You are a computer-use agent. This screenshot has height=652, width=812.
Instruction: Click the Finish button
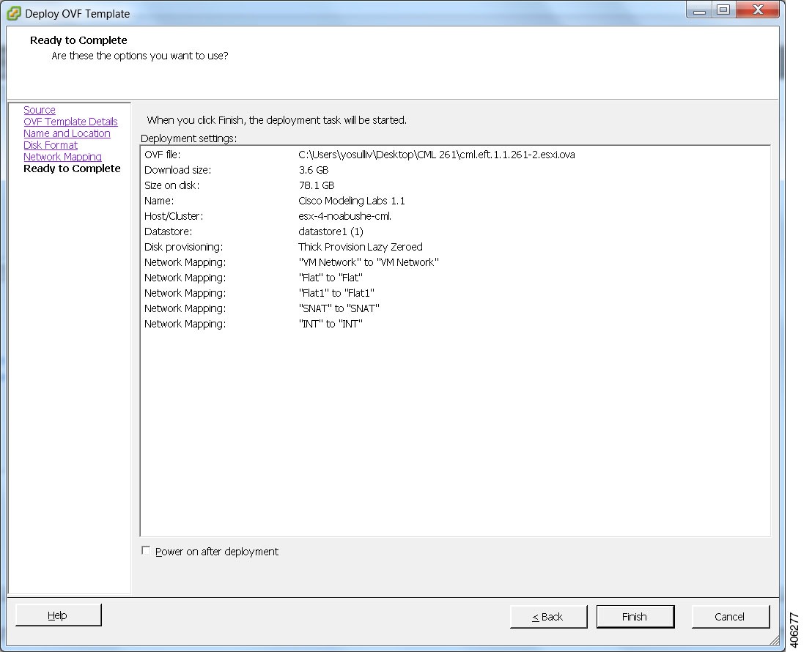635,616
